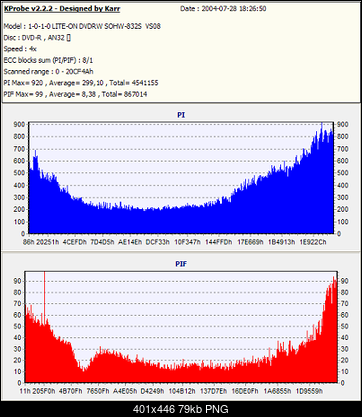Image resolution: width=362 pixels, height=417 pixels.
Task: Click the 7D4D5h axis label
Action: point(102,242)
